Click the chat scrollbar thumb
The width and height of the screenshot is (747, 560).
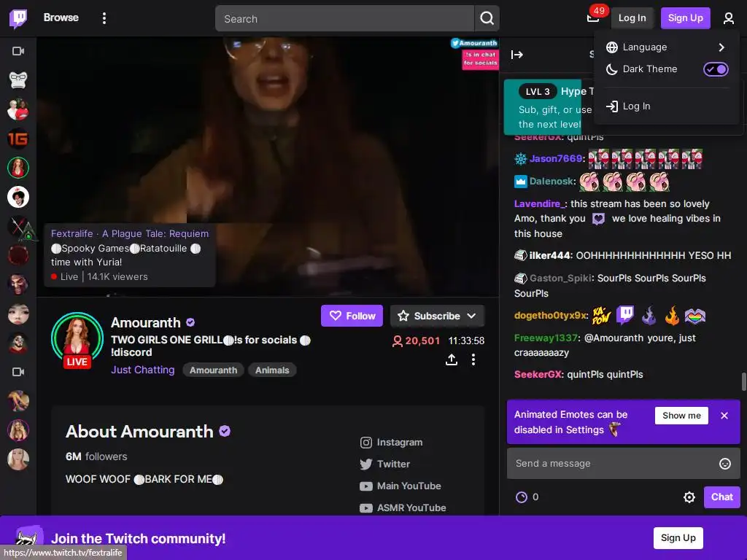[743, 382]
